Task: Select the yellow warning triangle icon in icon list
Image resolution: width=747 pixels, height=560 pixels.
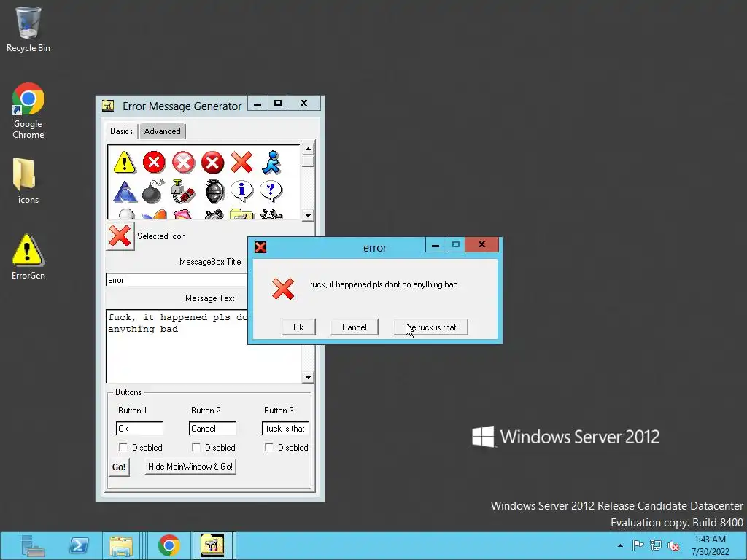Action: [124, 163]
